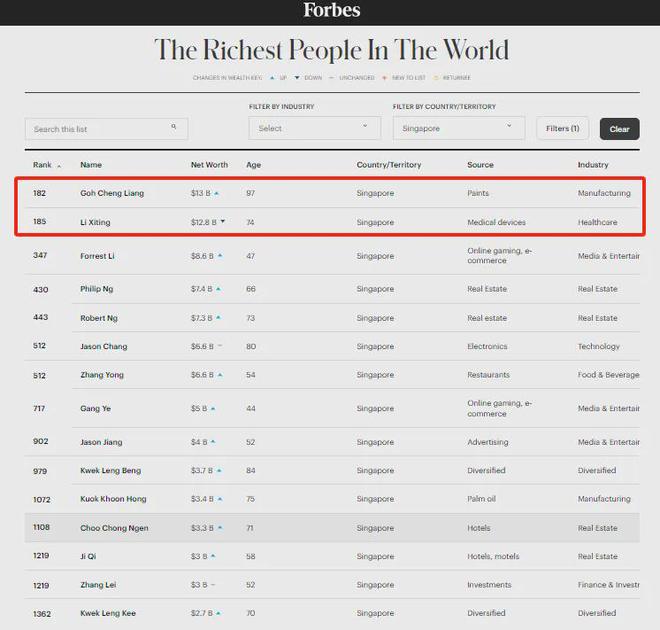Click the Food & Beverage industry cell
Viewport: 660px width, 630px height.
608,375
